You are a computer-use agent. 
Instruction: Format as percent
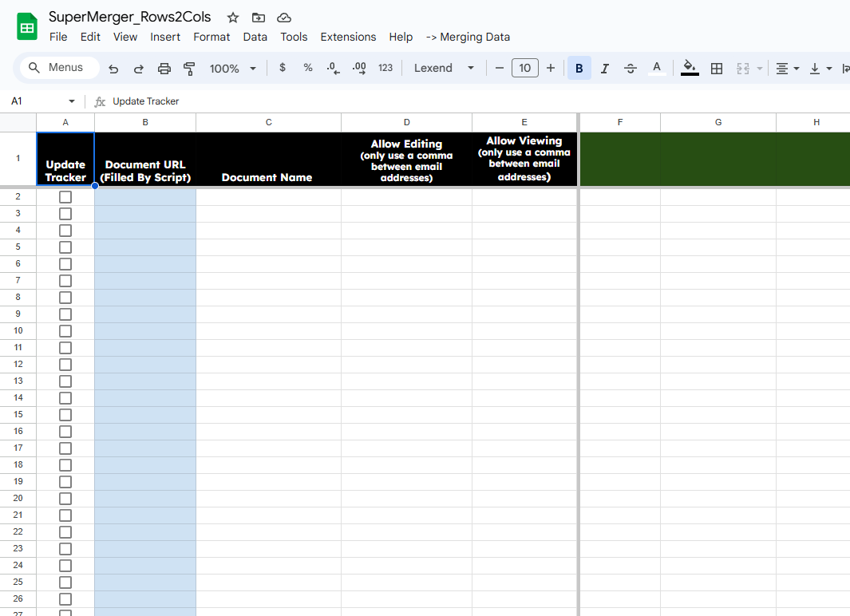point(308,68)
